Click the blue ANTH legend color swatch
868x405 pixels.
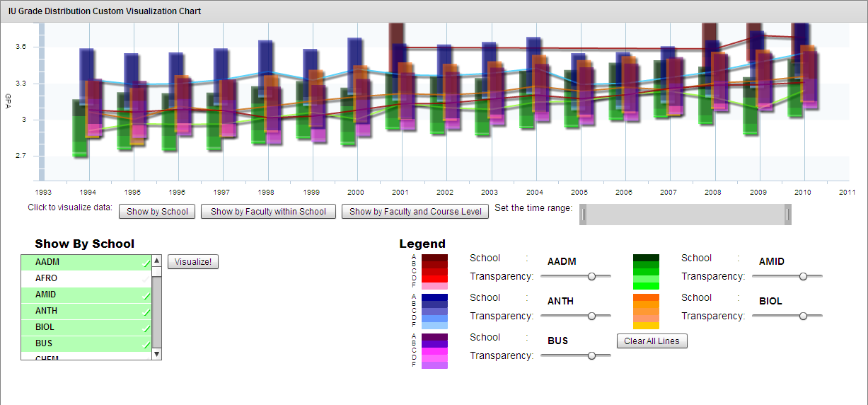pos(434,312)
